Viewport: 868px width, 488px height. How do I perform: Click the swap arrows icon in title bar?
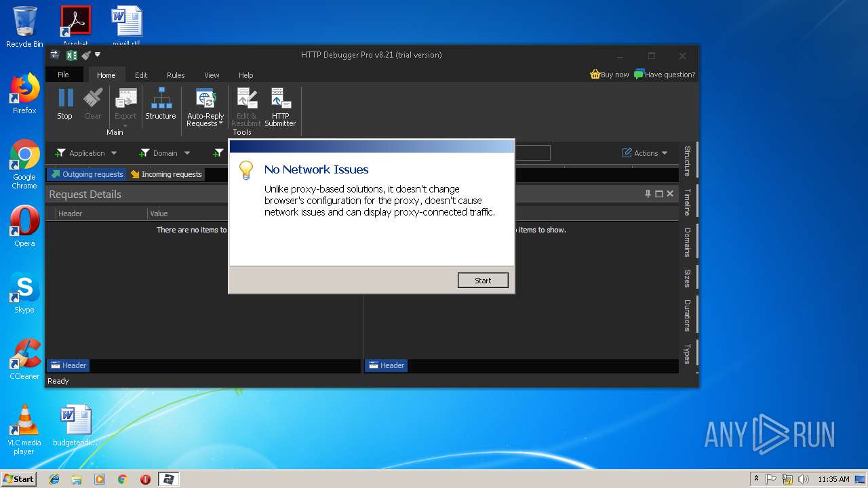click(x=55, y=55)
